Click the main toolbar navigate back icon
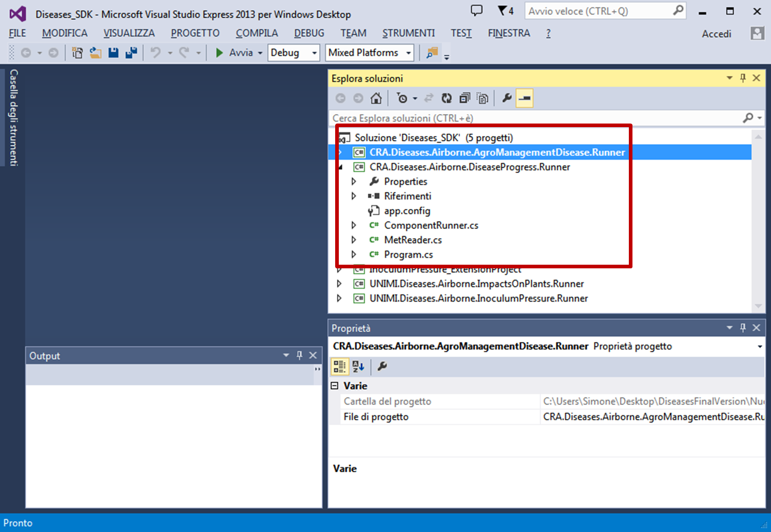This screenshot has width=771, height=532. click(x=26, y=53)
